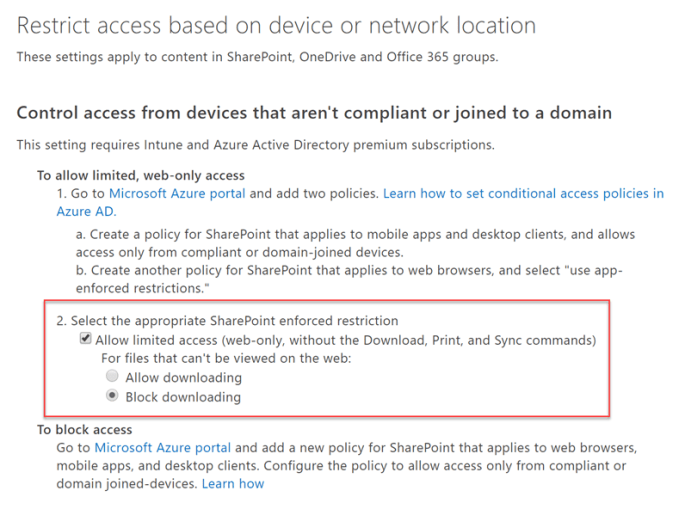This screenshot has width=685, height=509.
Task: Click the Intune and Azure AD requirement note
Action: pos(255,146)
